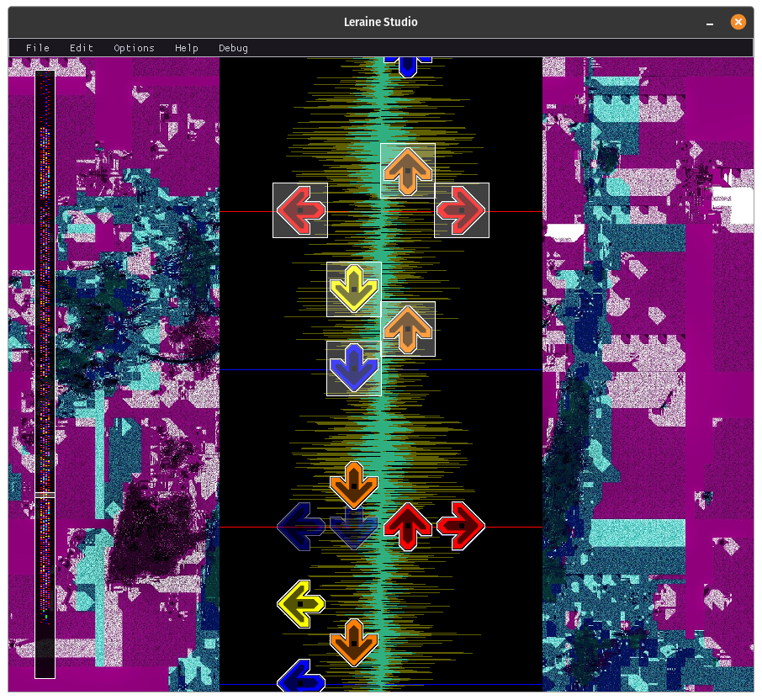Viewport: 762px width, 700px height.
Task: Click the partial blue arrow at top of chart
Action: 408,67
